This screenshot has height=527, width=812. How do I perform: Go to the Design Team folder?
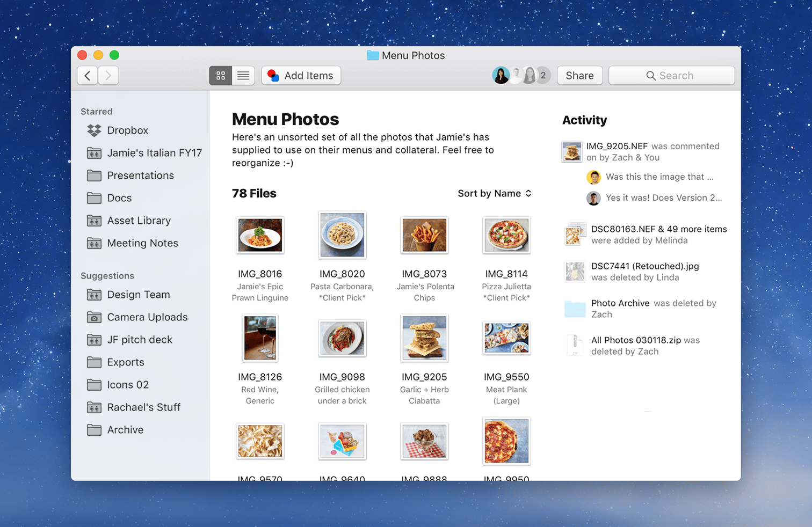coord(138,295)
